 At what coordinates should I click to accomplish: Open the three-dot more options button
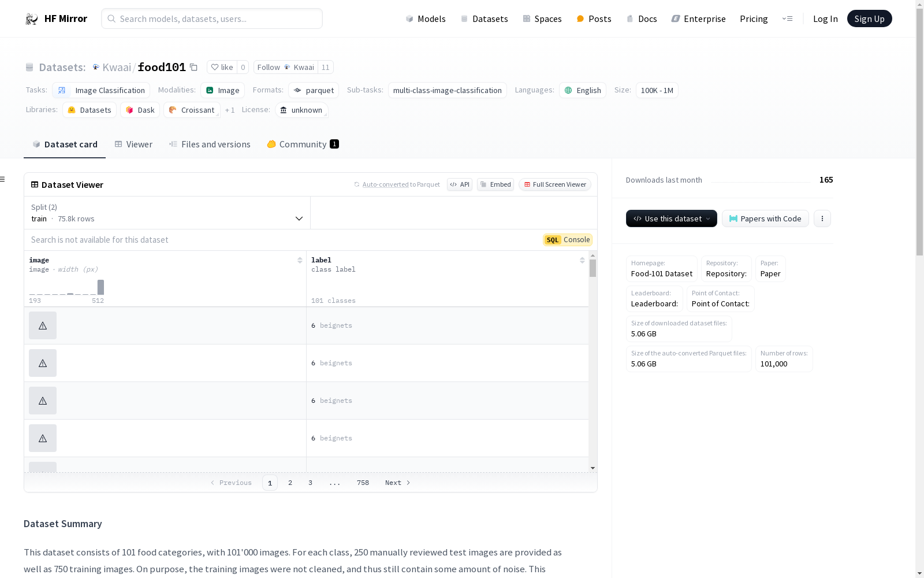click(822, 218)
